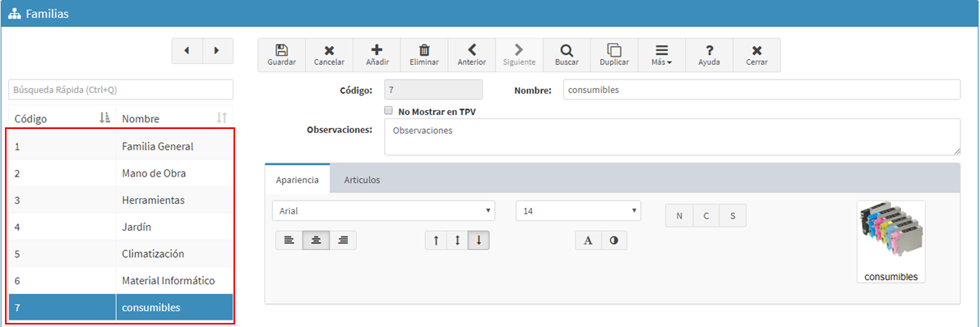The image size is (980, 327).
Task: Go to the Anterior record
Action: pos(472,55)
